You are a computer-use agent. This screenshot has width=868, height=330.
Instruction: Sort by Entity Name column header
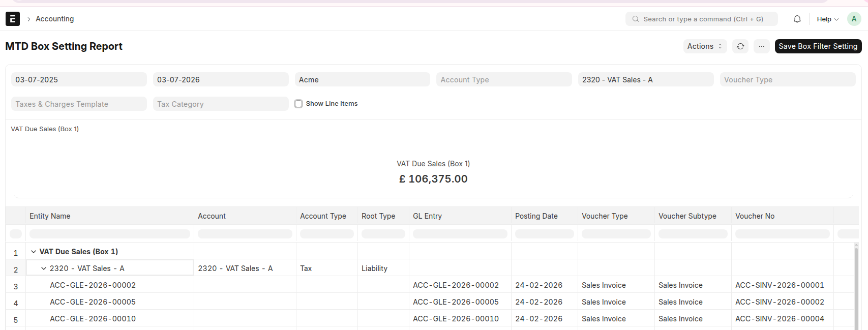pos(109,216)
